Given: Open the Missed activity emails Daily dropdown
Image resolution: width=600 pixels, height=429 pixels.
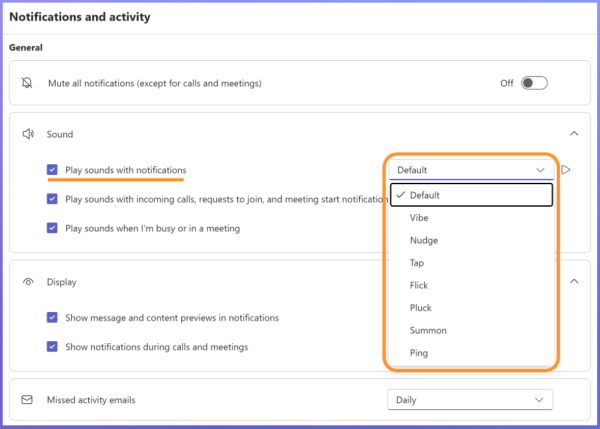Looking at the screenshot, I should 470,400.
